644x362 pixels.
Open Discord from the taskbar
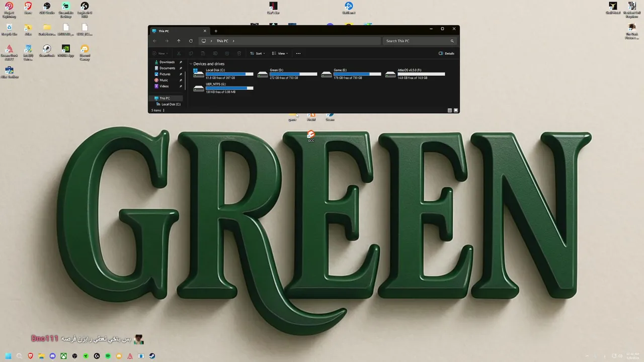pyautogui.click(x=53, y=356)
